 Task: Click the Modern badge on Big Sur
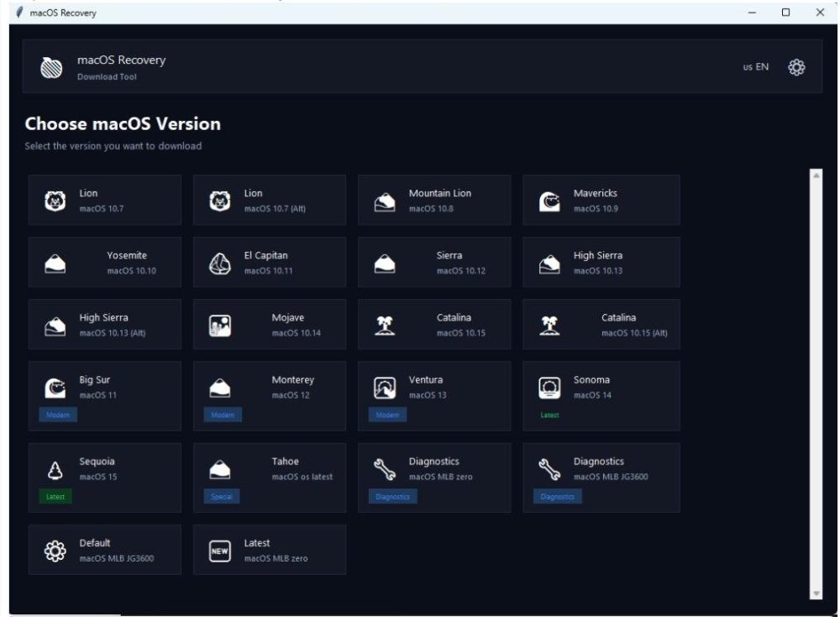(x=58, y=415)
